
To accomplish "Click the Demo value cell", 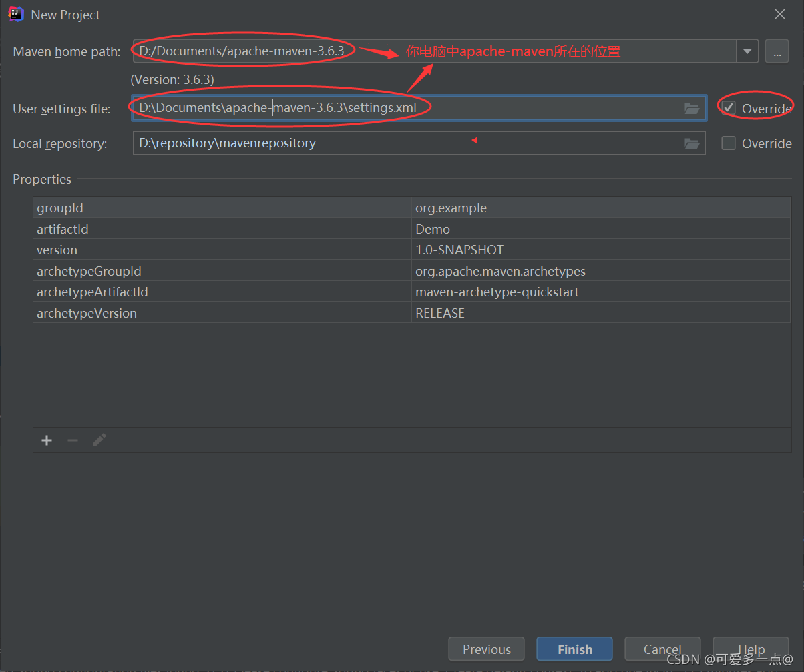I will 601,229.
